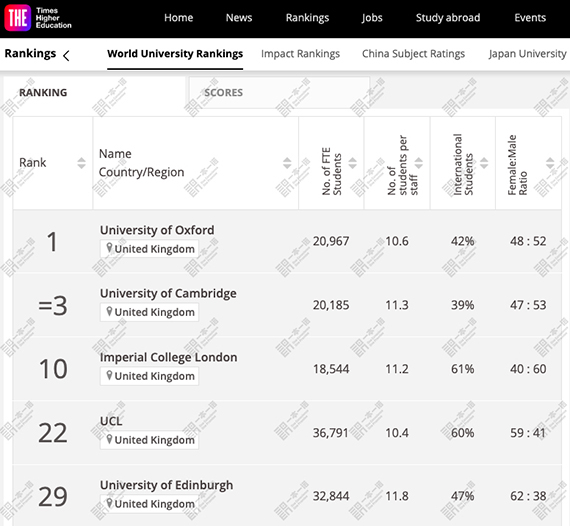Click the 59 : 41 ratio value

pyautogui.click(x=528, y=433)
